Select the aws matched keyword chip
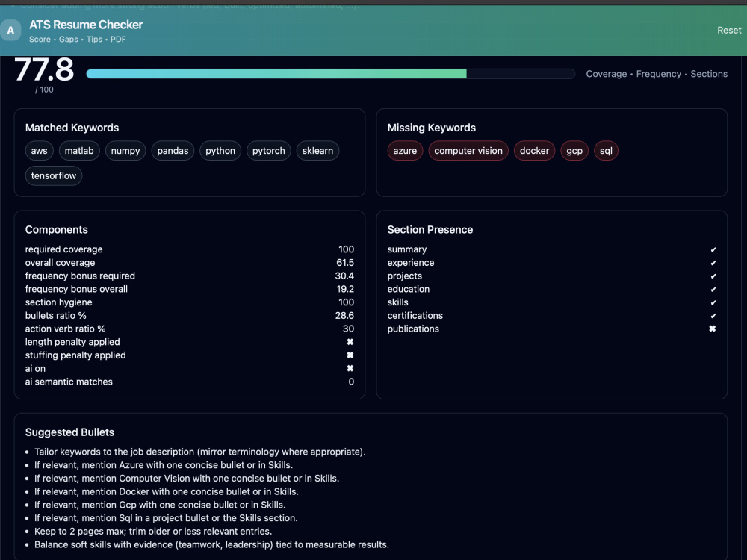The height and width of the screenshot is (560, 747). [39, 151]
